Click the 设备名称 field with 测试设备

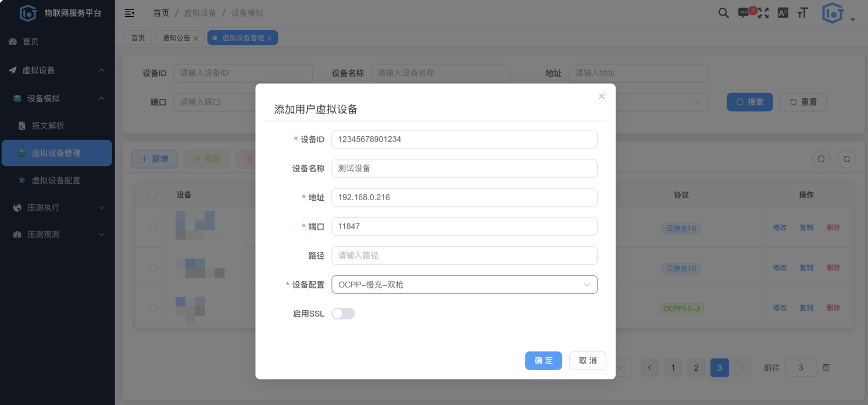[x=465, y=168]
